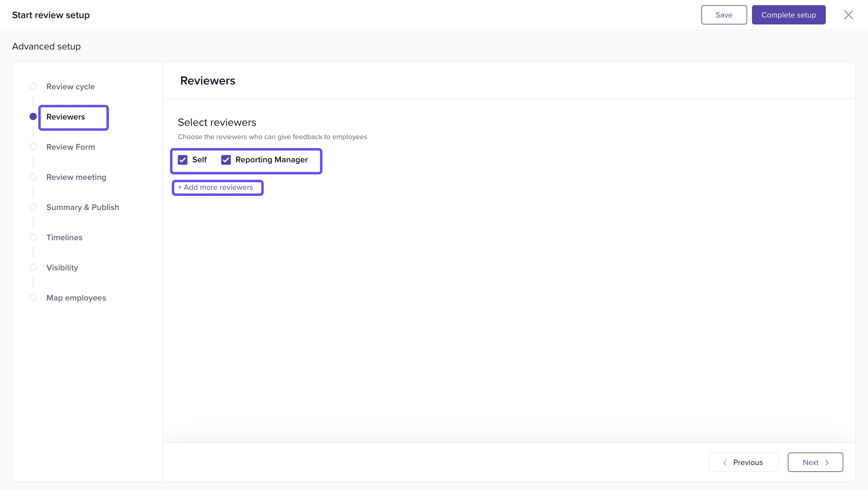868x490 pixels.
Task: Open the Map employees section
Action: (x=76, y=298)
